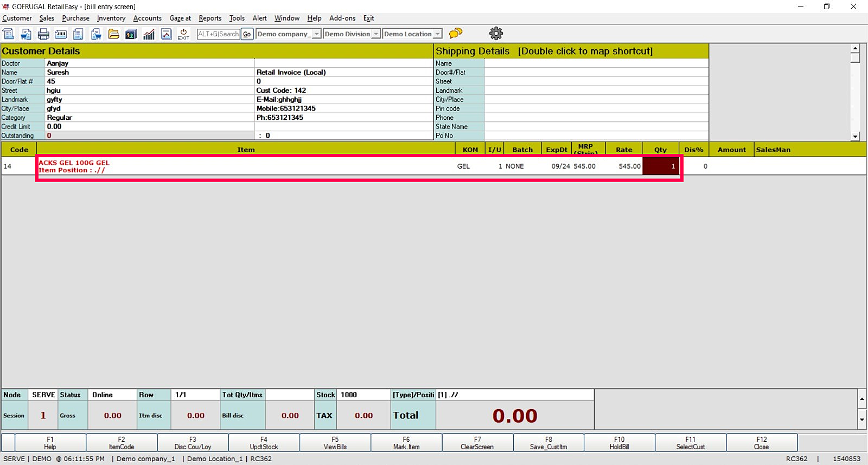This screenshot has width=868, height=465.
Task: Open the chat bubbles icon
Action: pos(456,34)
